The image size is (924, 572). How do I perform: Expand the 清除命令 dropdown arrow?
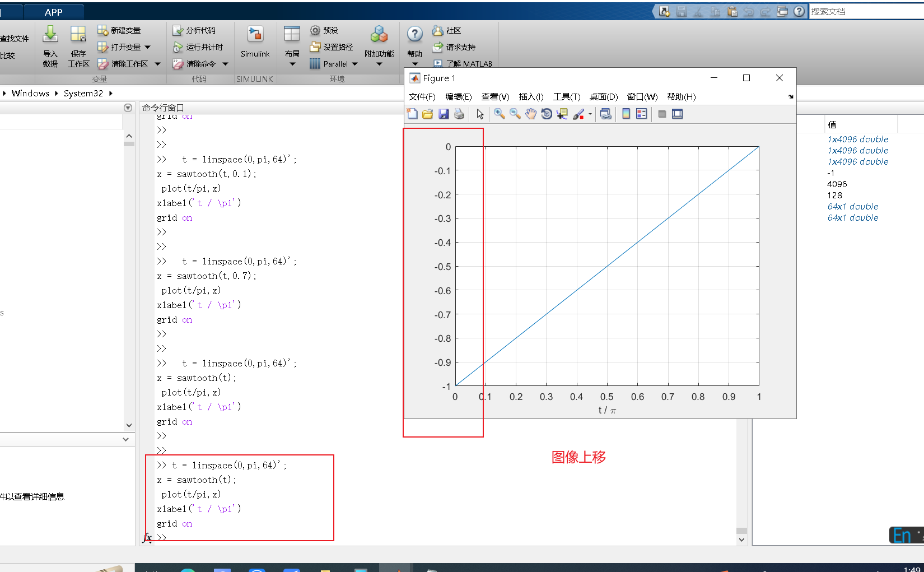click(x=225, y=64)
